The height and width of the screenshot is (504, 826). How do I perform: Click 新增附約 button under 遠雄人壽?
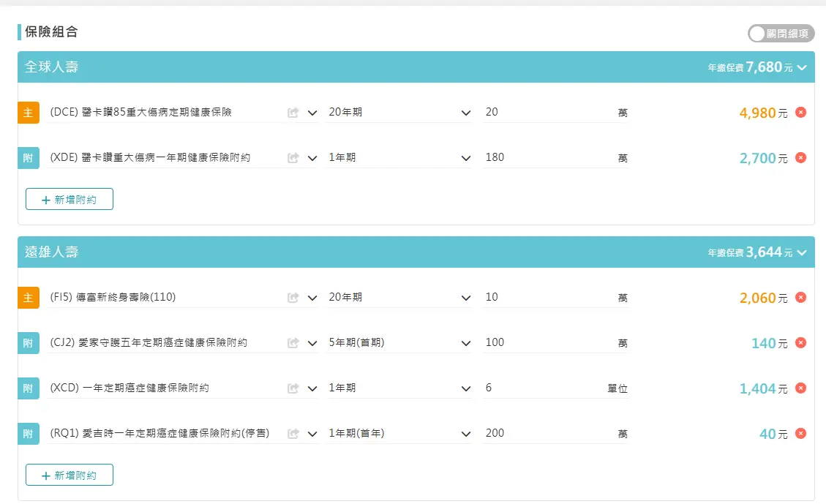[70, 475]
